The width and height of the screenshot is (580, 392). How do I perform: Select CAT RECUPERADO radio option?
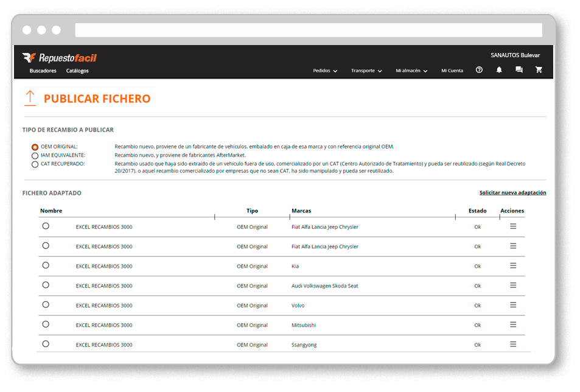point(35,164)
